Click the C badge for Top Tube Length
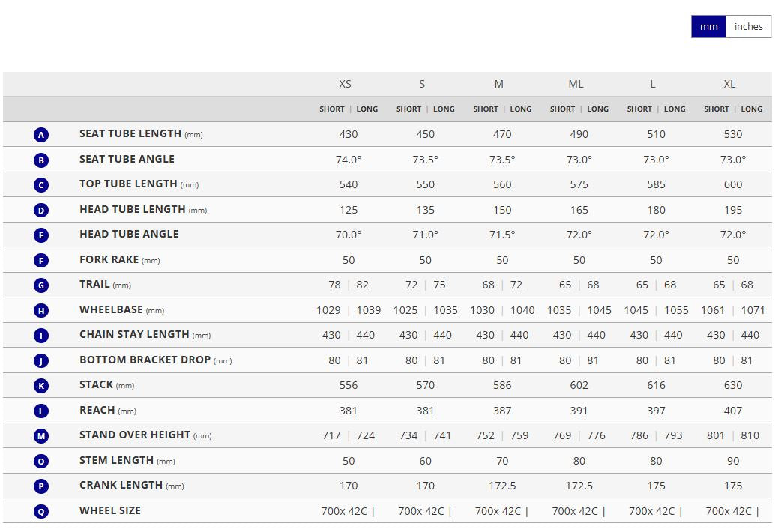 tap(41, 185)
